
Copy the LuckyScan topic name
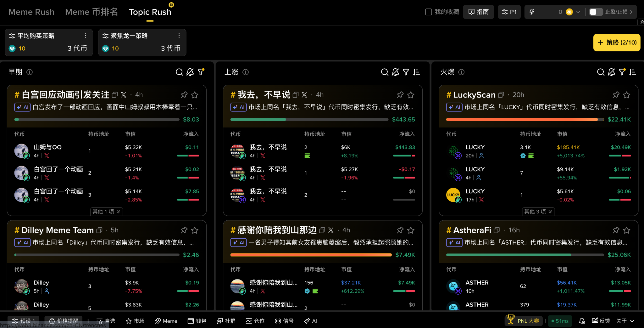[x=501, y=95]
